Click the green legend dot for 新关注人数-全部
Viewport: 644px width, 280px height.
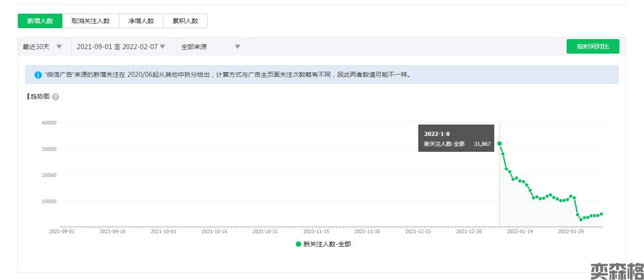pos(299,244)
